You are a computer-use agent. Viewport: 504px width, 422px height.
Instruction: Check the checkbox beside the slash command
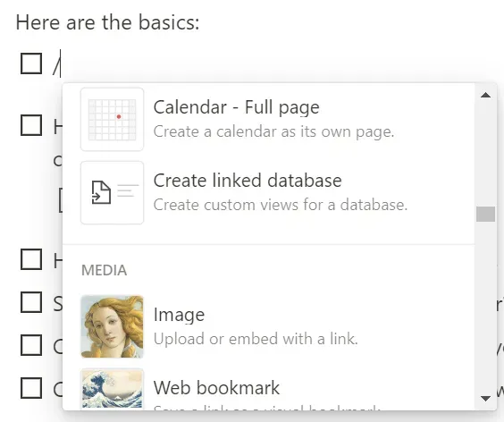pos(31,63)
